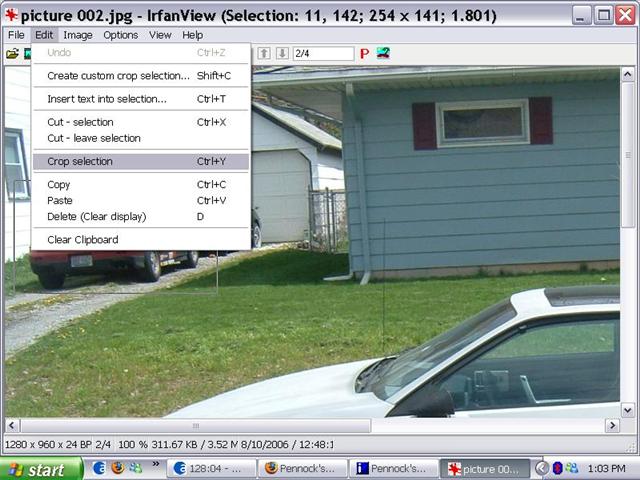
Task: Launch Firefox from Quick Launch
Action: click(118, 468)
